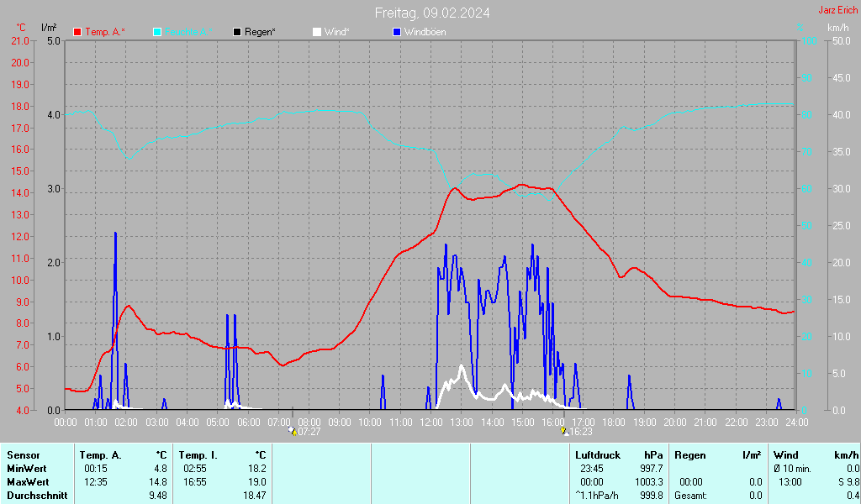Screen dimensions: 861x504
Task: Click the Luftdruck column header
Action: 598,455
